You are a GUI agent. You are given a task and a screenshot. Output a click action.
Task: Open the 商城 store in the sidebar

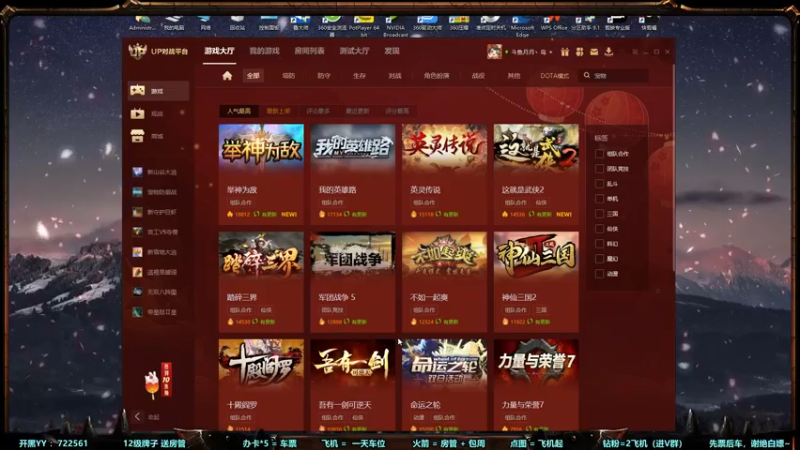(158, 136)
